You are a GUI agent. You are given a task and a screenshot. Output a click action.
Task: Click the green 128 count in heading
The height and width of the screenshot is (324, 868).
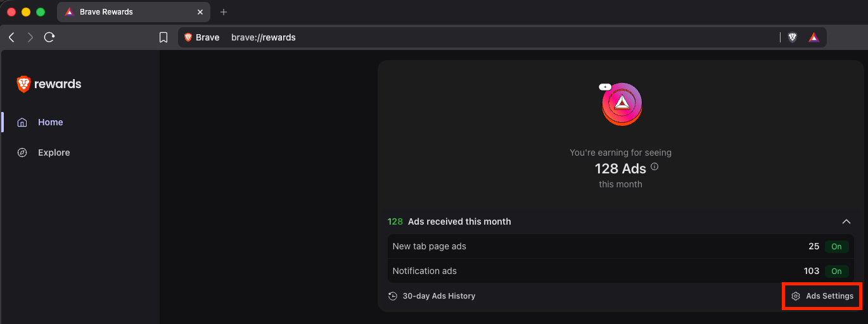395,221
